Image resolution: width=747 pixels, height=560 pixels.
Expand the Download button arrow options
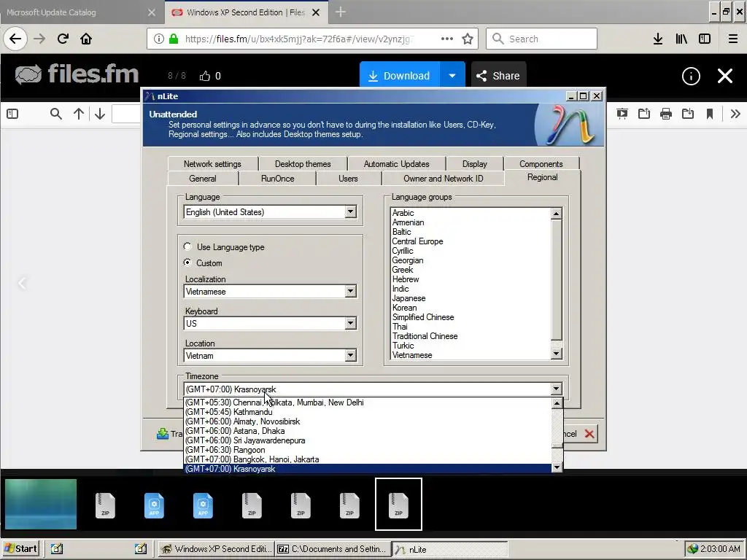pos(452,76)
